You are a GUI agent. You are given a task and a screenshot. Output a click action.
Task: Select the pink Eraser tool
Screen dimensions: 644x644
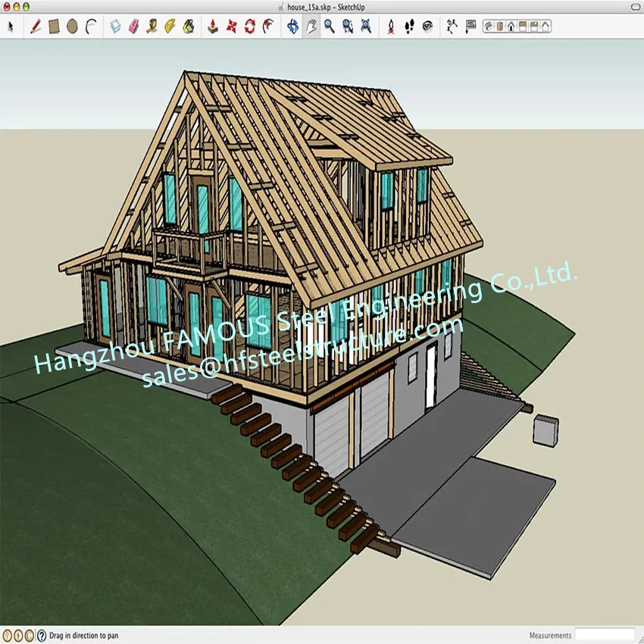pos(134,27)
